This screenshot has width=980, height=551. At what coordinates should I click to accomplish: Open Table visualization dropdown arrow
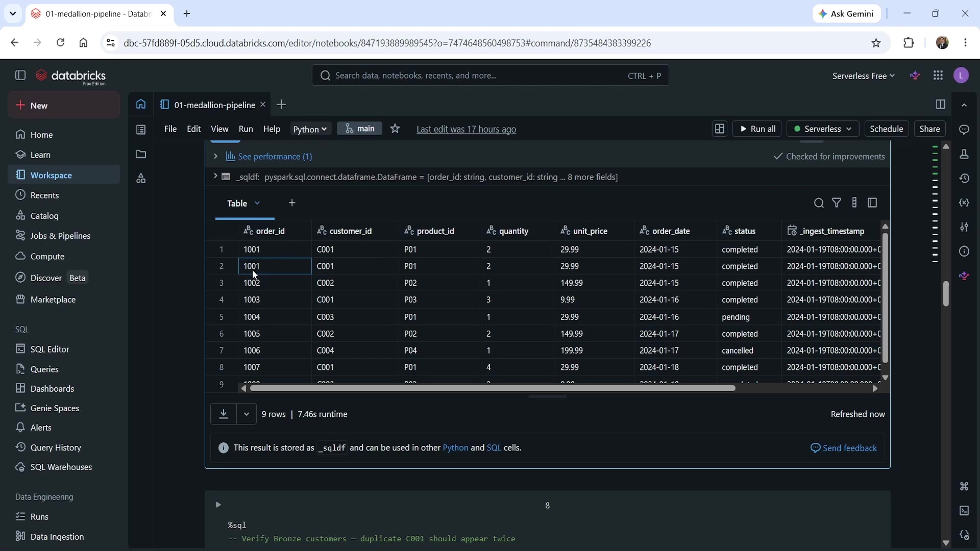[257, 203]
